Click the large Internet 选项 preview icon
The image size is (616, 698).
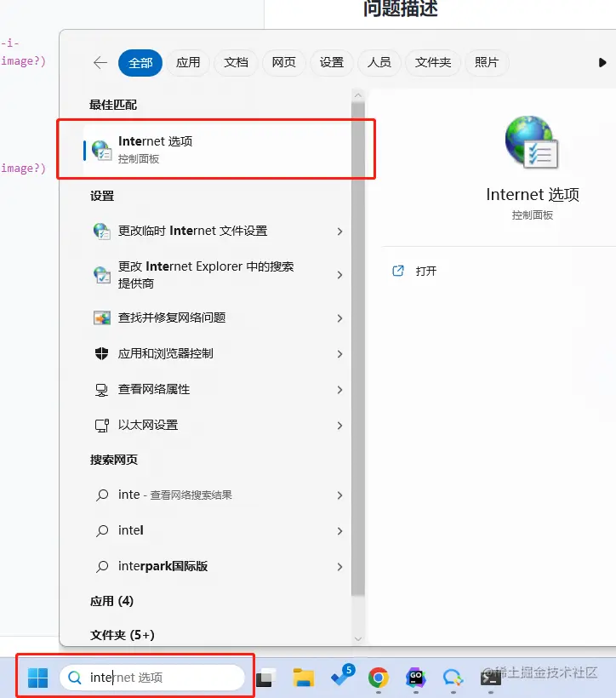[x=532, y=142]
